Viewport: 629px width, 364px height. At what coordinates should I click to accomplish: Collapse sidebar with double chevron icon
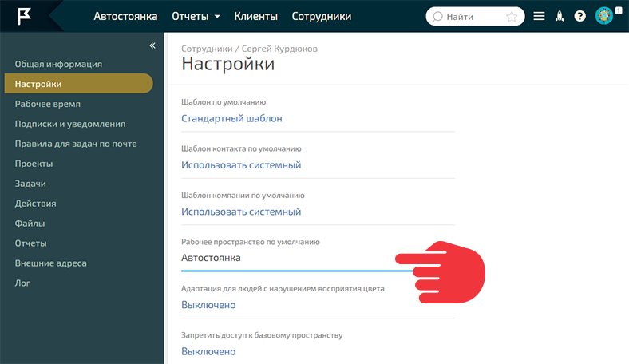point(152,45)
